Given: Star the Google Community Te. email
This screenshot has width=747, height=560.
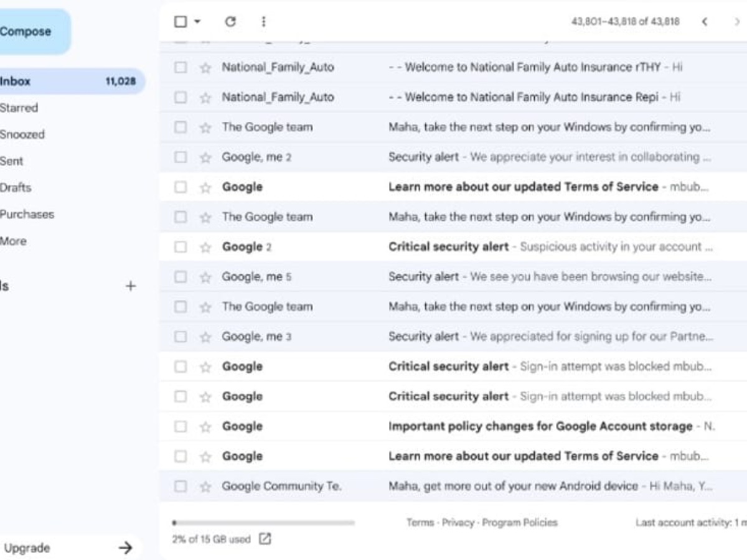Looking at the screenshot, I should point(205,487).
